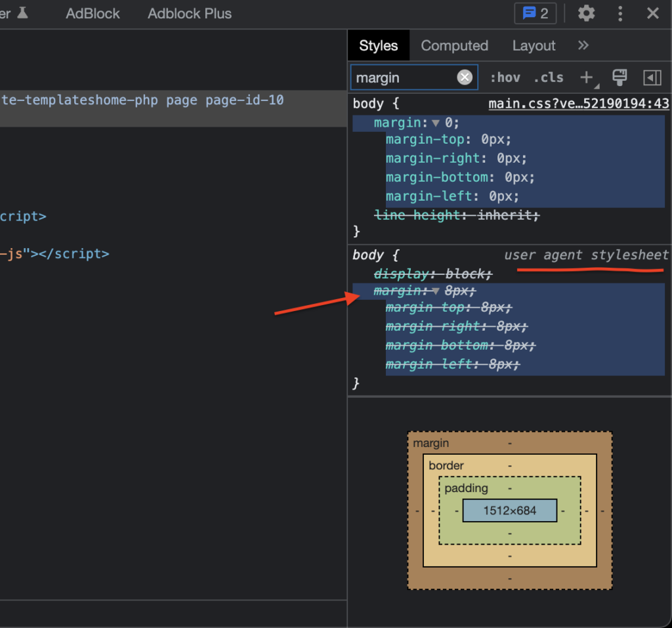The height and width of the screenshot is (628, 672).
Task: Open the Adblock Plus panel tab
Action: 190,13
